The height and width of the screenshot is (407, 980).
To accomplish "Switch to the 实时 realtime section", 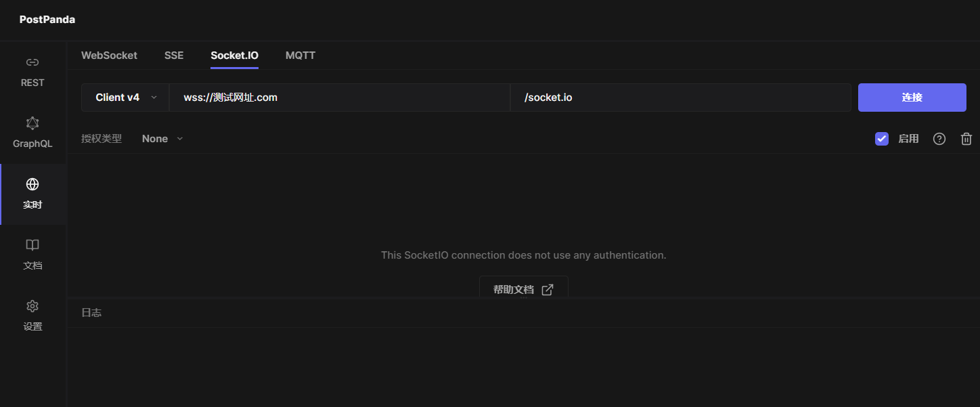I will pyautogui.click(x=32, y=193).
